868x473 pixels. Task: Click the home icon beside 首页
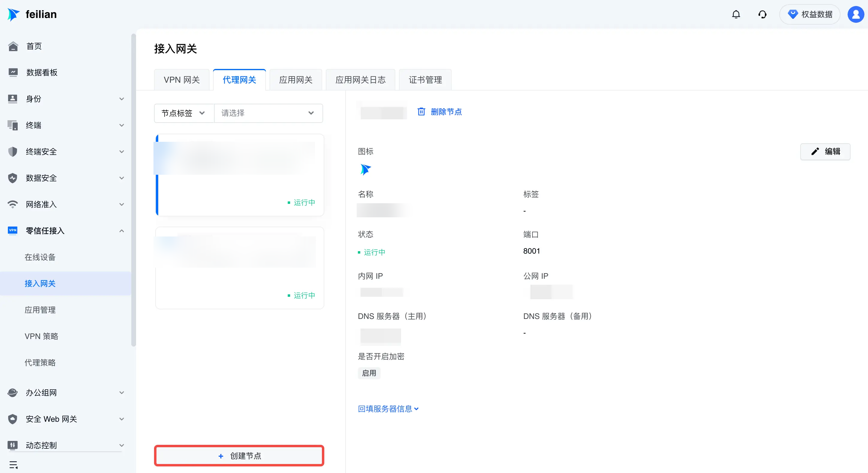pos(13,46)
